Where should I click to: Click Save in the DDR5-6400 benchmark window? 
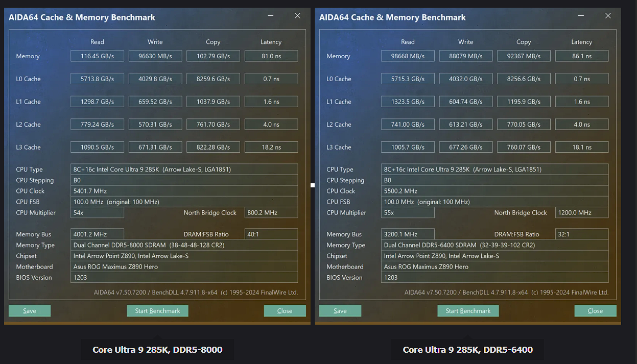click(340, 311)
